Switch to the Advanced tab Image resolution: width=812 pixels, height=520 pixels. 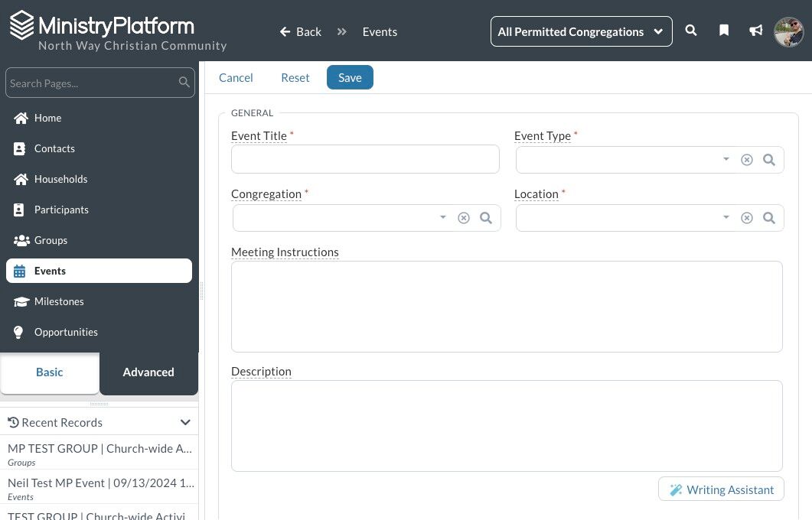pyautogui.click(x=148, y=372)
